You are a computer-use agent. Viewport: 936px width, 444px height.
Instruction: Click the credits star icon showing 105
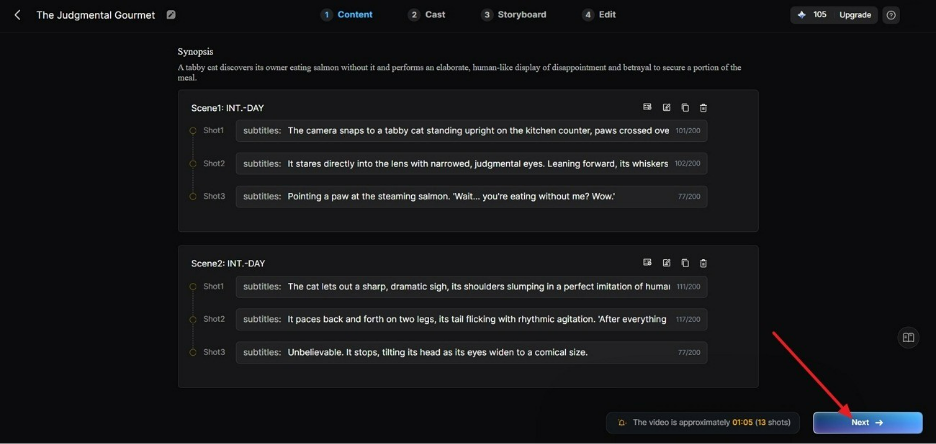[x=802, y=15]
